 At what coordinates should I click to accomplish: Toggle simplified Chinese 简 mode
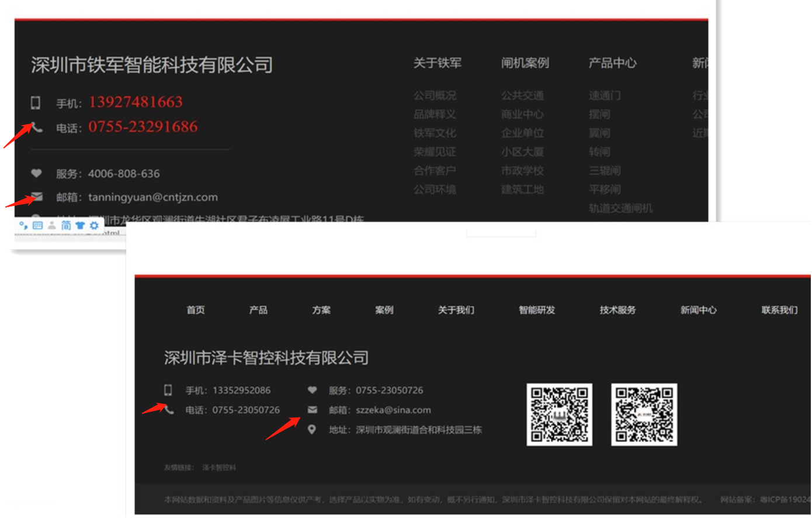click(66, 225)
